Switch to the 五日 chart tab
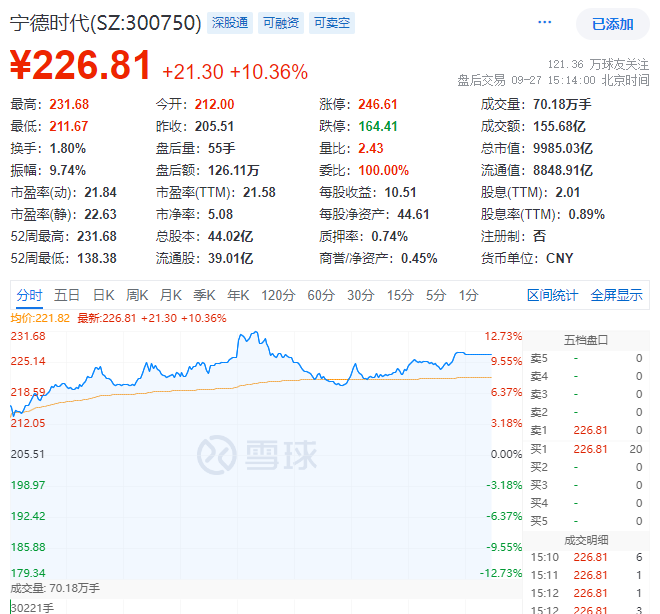The width and height of the screenshot is (660, 614). 67,295
